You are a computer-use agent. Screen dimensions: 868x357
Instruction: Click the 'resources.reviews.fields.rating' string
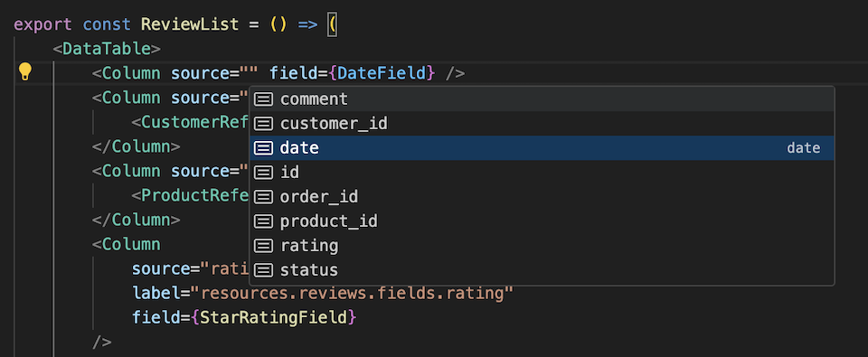[x=353, y=293]
